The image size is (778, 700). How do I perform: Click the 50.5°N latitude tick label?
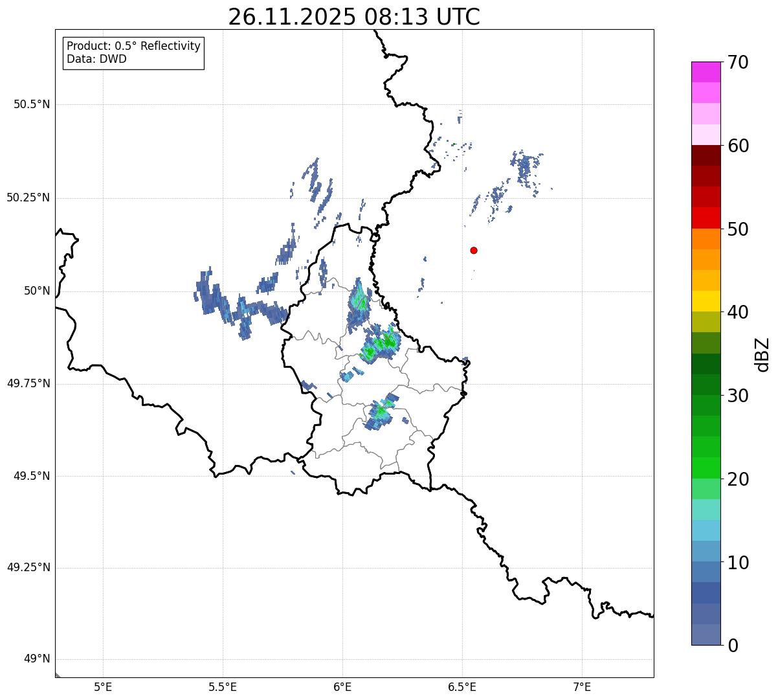pos(32,104)
